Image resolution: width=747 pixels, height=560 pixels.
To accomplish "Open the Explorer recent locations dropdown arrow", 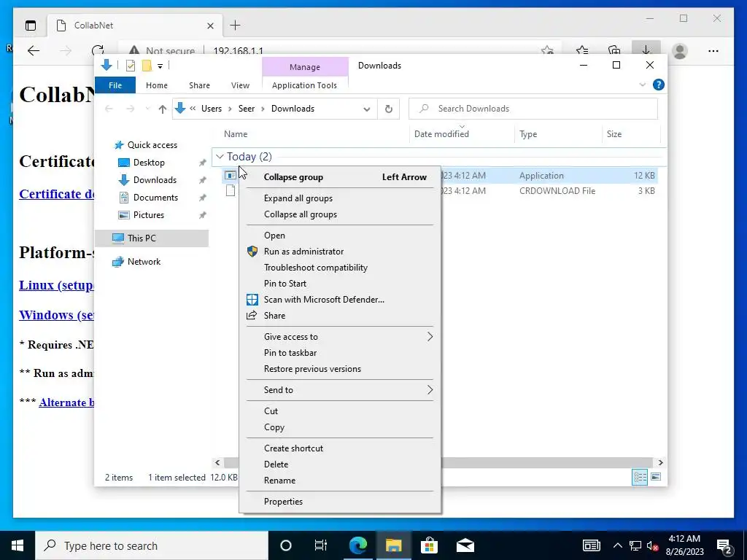I will (147, 109).
